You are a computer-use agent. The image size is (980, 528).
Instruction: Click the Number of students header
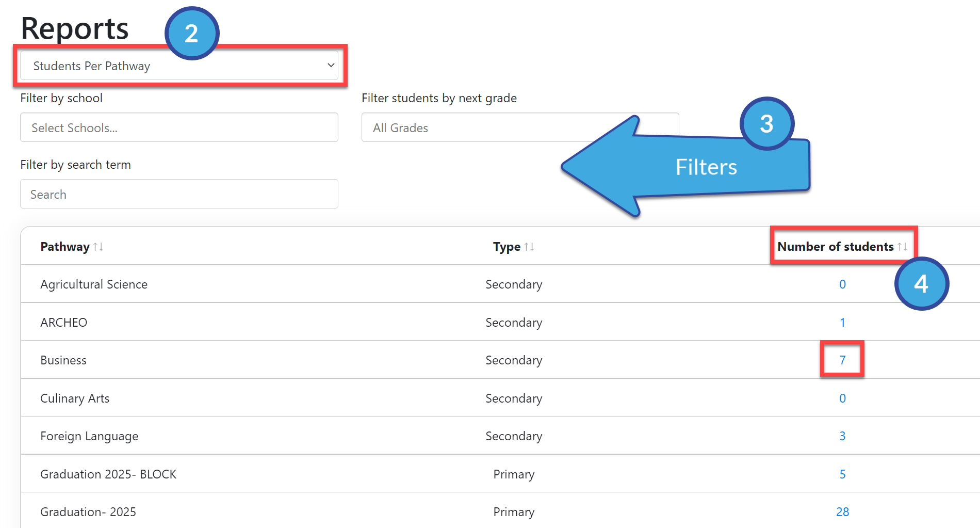pyautogui.click(x=835, y=247)
